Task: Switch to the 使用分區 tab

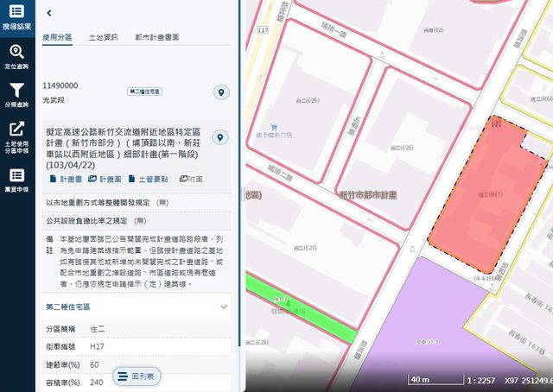Action: (58, 38)
